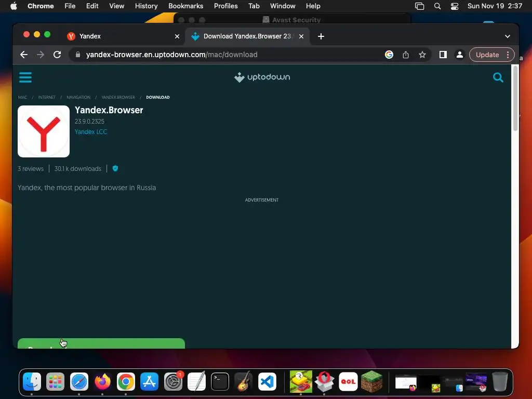The image size is (532, 399).
Task: Click the screen mirroring menu bar icon
Action: pos(420,6)
